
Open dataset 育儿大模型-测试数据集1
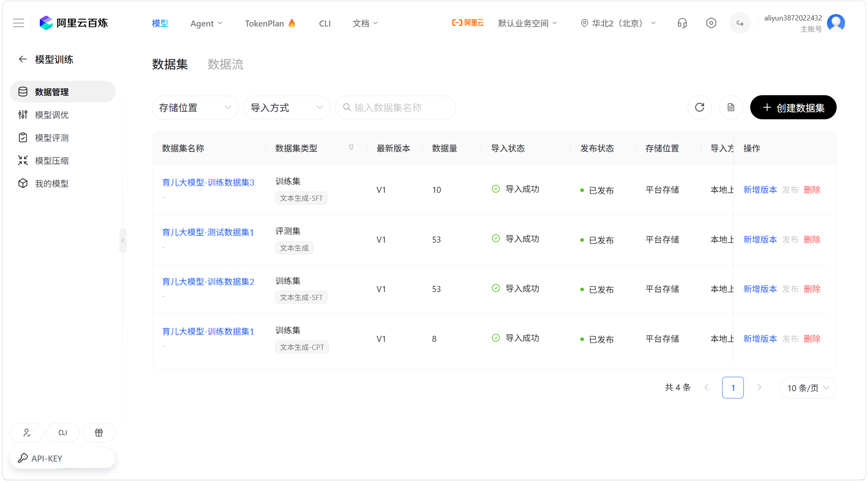pos(208,232)
